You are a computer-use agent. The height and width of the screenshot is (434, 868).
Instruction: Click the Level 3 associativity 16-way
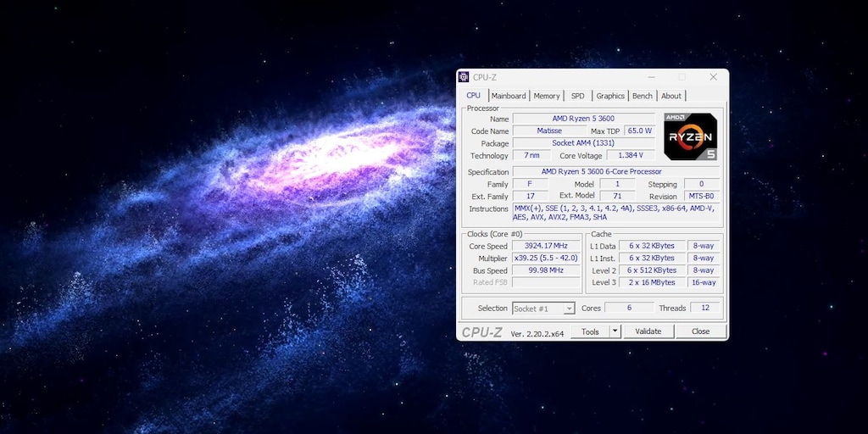click(704, 282)
